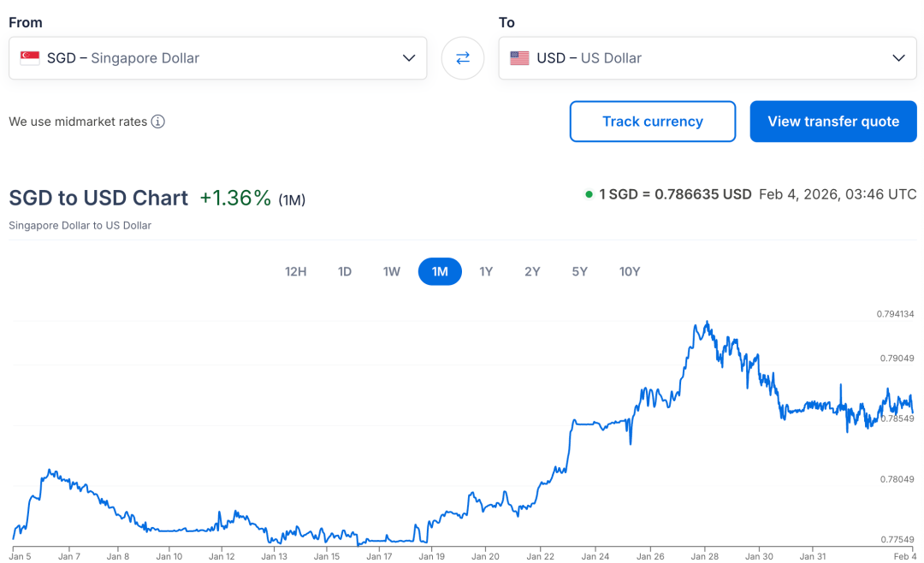Click the green live rate indicator dot
Screen dimensions: 924x563
[x=589, y=194]
